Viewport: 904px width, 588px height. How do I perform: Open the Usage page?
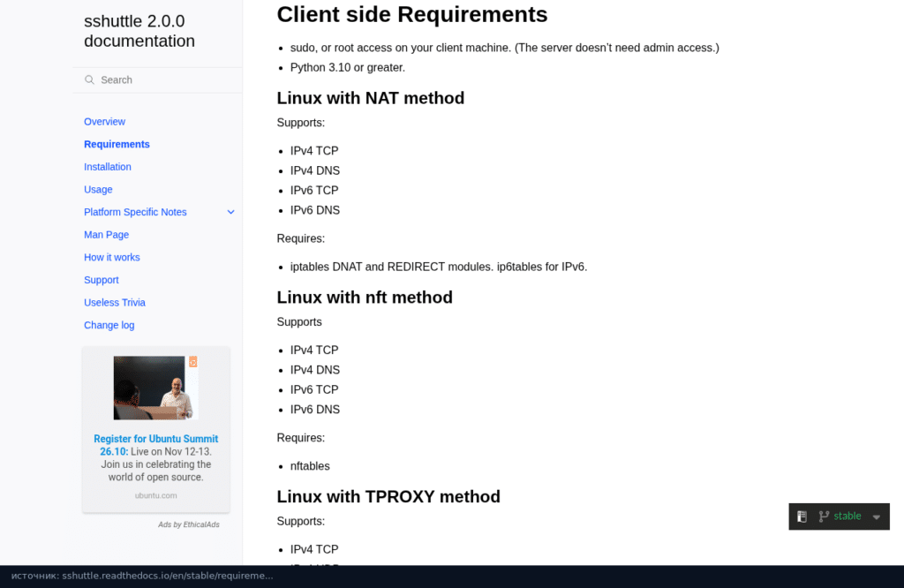coord(98,189)
